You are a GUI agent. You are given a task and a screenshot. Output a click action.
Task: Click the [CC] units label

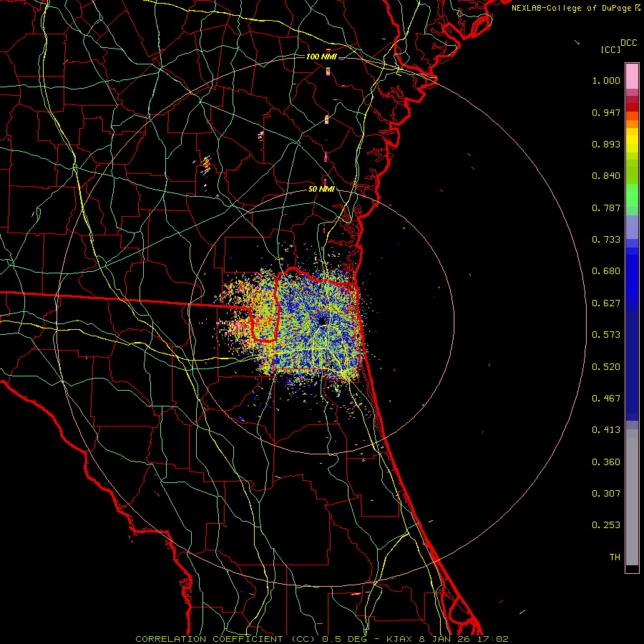[610, 49]
